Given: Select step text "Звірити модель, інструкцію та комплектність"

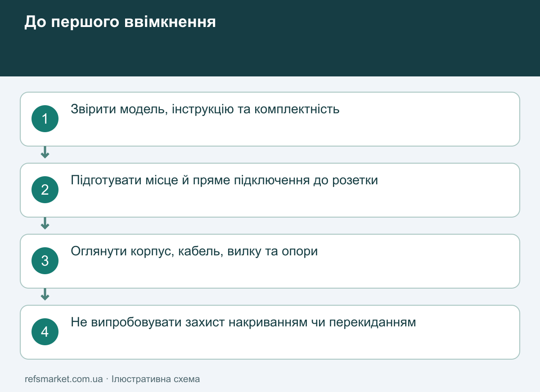Looking at the screenshot, I should coord(205,109).
